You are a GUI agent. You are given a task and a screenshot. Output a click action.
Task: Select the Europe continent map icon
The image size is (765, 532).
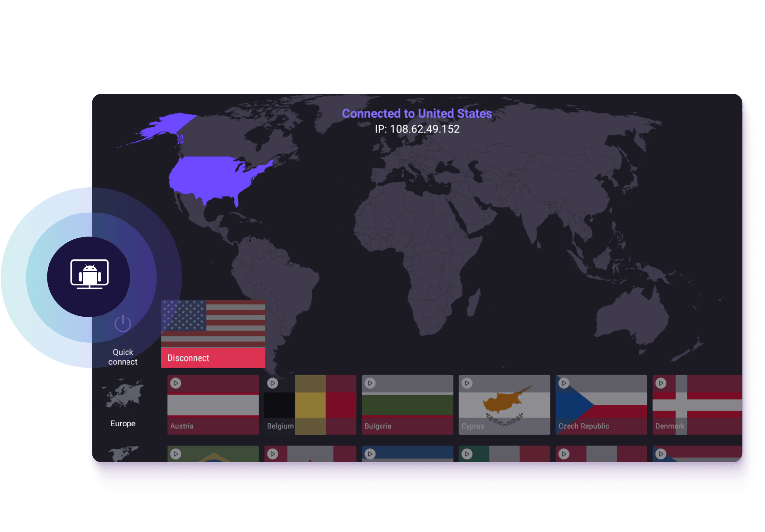pyautogui.click(x=124, y=395)
